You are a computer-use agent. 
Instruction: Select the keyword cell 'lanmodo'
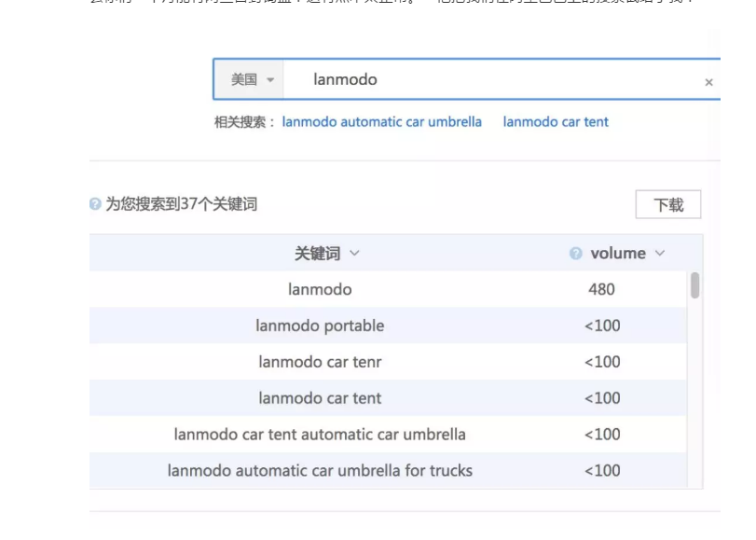pos(320,289)
